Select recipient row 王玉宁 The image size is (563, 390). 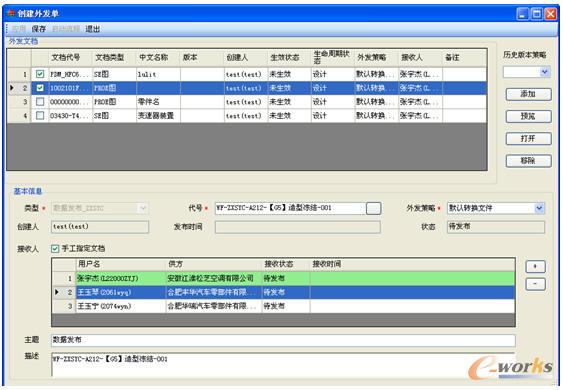283,306
